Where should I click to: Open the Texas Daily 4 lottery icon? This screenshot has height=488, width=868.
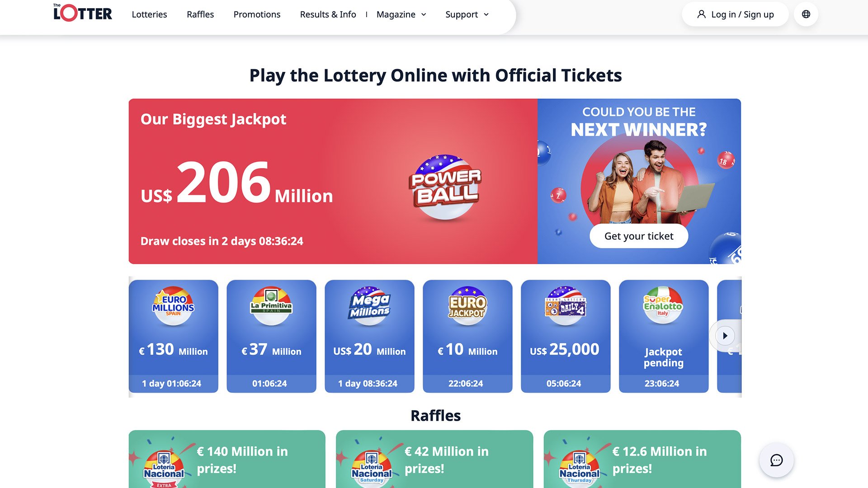click(x=566, y=305)
